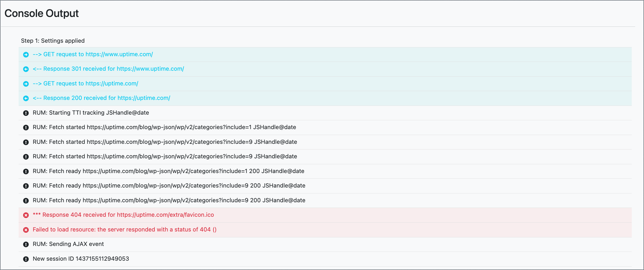
Task: Click New session ID 1437155112949053 line
Action: click(325, 259)
